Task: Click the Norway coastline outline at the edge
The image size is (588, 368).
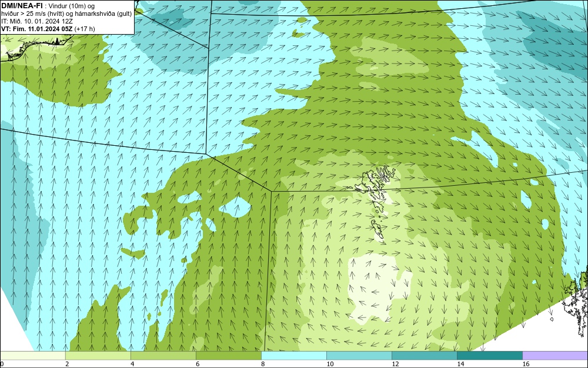Action: click(576, 302)
